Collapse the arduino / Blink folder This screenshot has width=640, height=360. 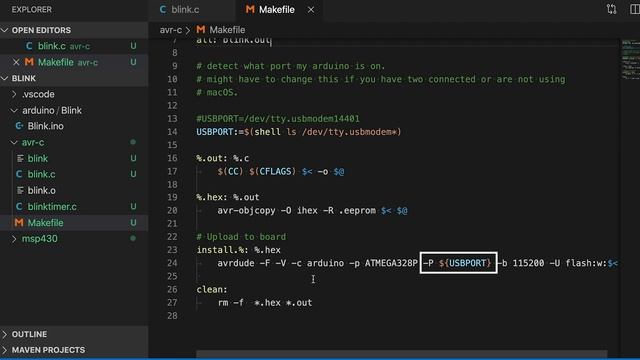click(52, 111)
